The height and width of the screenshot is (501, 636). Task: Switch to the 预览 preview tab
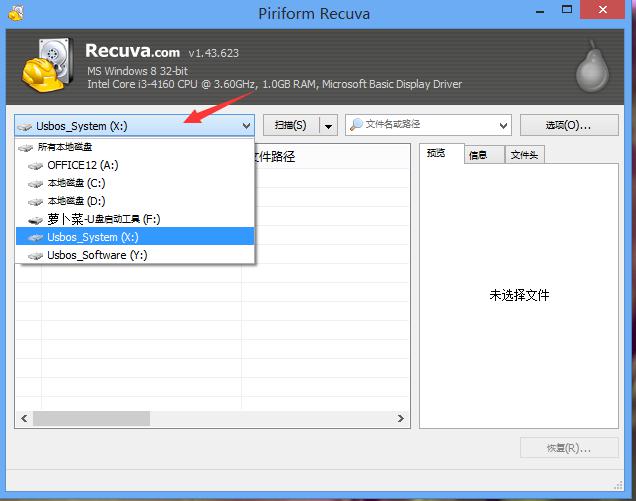[x=441, y=153]
